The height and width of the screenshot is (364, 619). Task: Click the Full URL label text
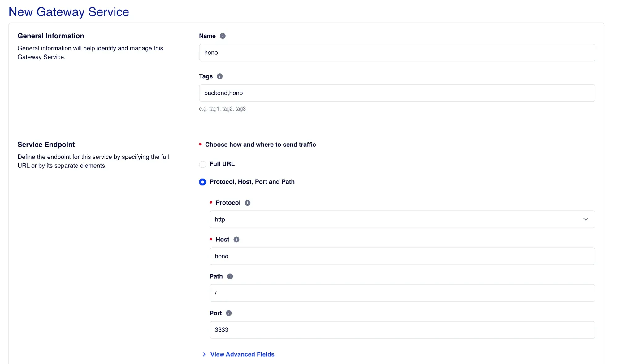222,164
